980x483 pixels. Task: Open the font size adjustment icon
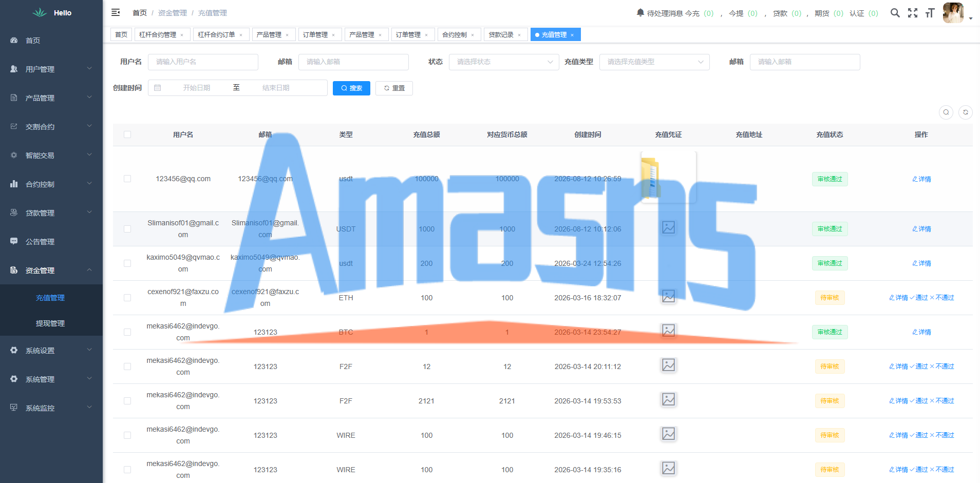[x=930, y=13]
